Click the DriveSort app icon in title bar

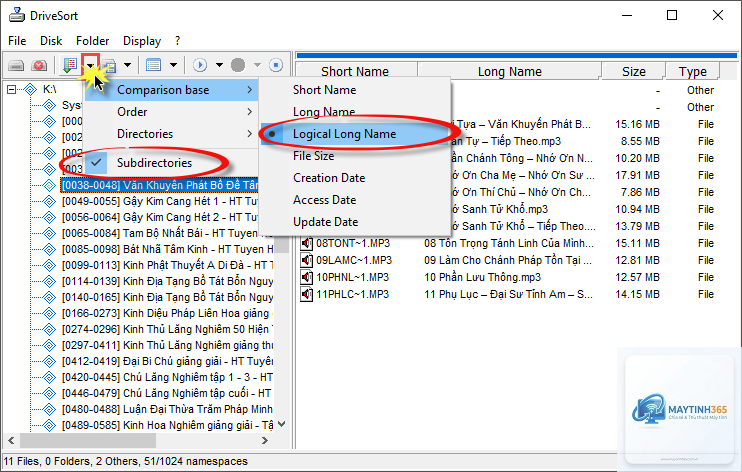coord(17,15)
